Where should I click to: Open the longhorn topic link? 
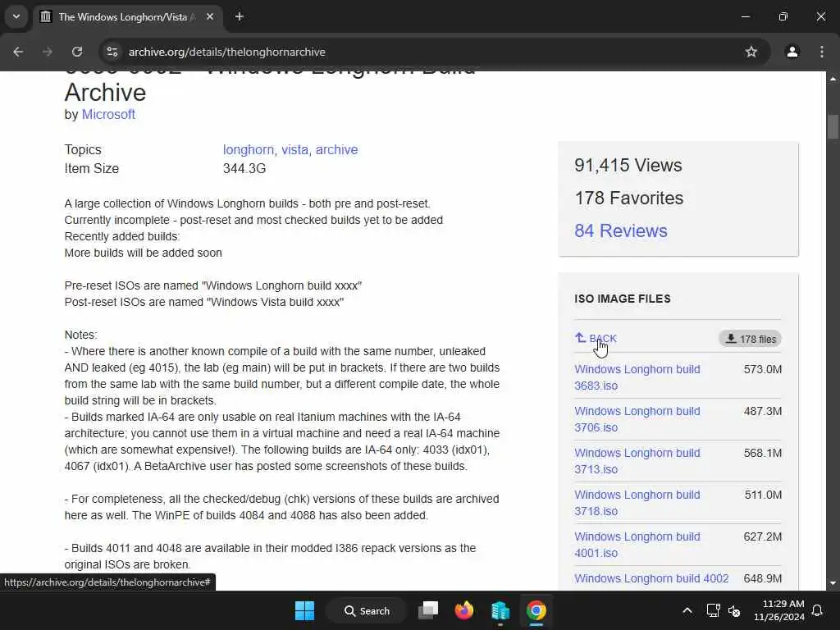(x=249, y=150)
